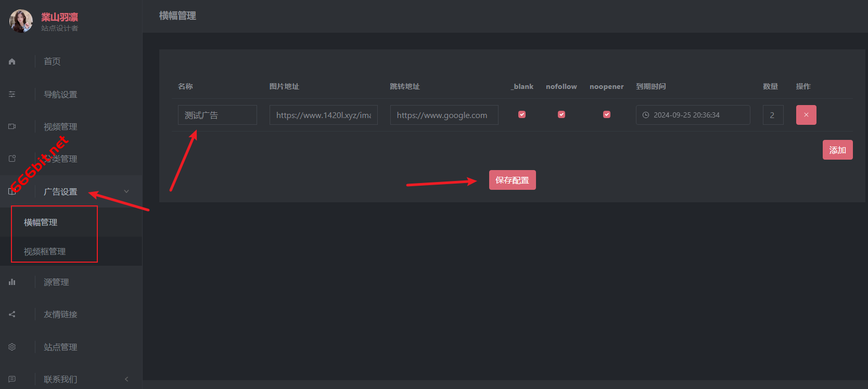Click the share icon for 友情链接

tap(12, 314)
